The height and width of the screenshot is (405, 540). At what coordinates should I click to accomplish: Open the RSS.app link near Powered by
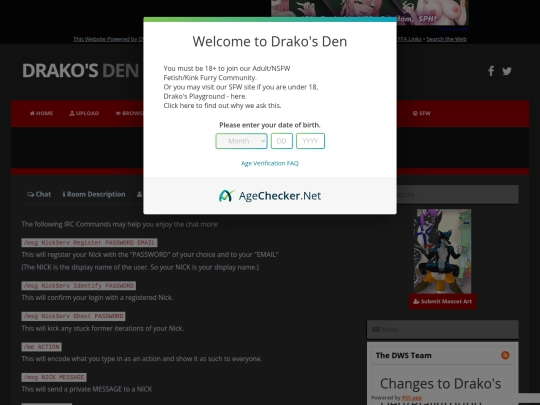[412, 398]
